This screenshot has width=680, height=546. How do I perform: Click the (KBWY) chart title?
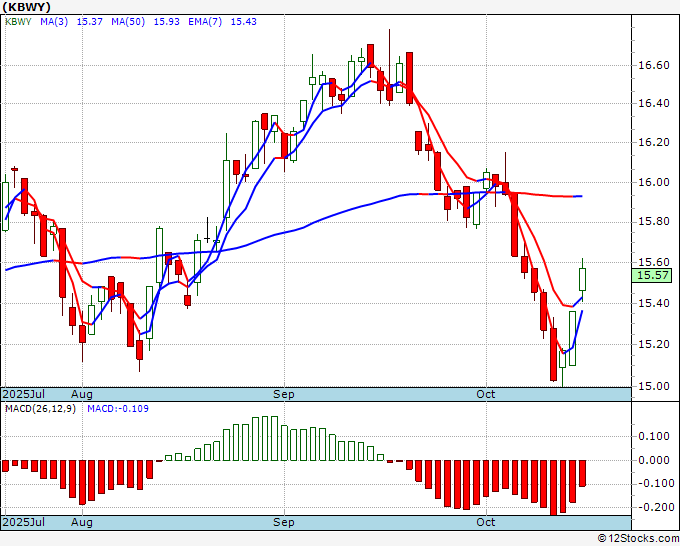click(26, 7)
